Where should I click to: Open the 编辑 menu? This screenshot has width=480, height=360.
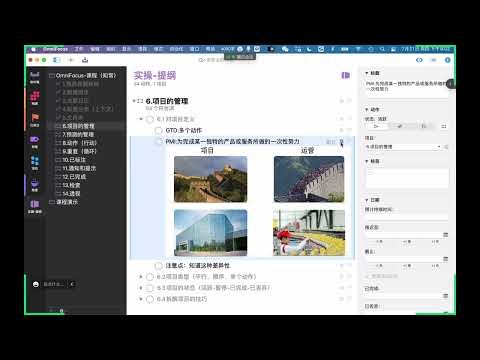[95, 49]
